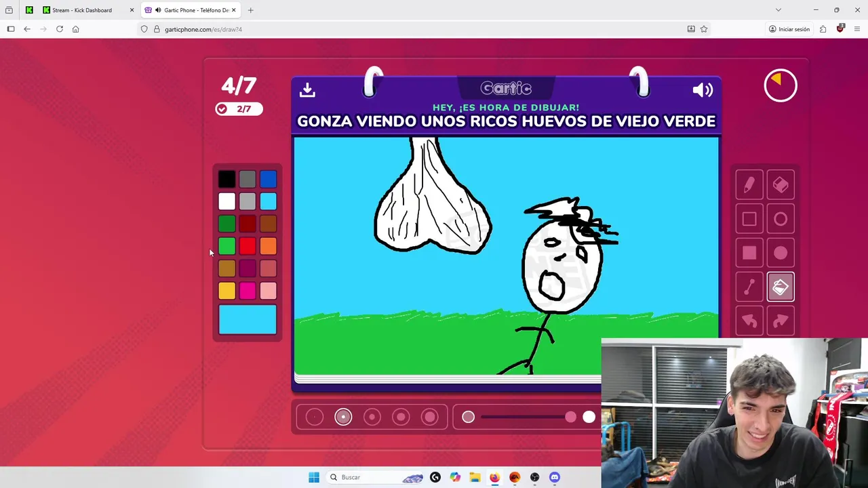Open OBS Studio from the taskbar
Viewport: 868px width, 488px height.
click(535, 477)
